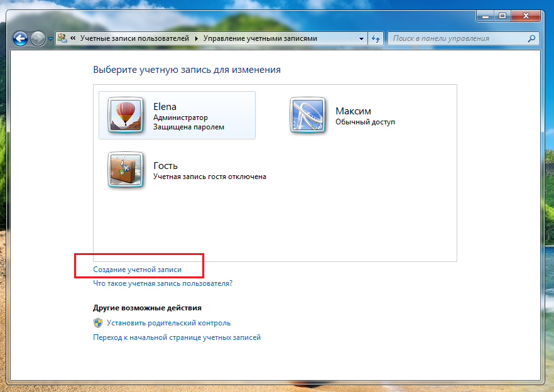This screenshot has height=392, width=554.
Task: Click the user accounts icon in address bar
Action: tap(62, 38)
